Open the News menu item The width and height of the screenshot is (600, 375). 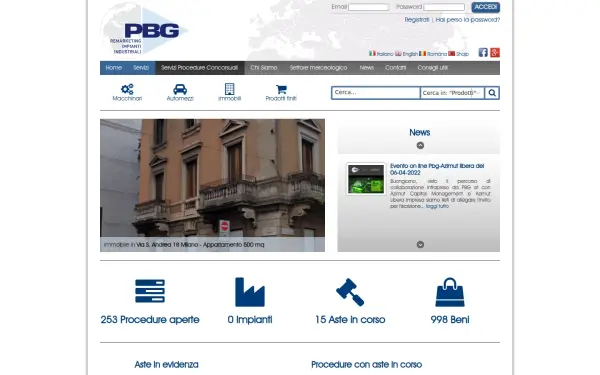(x=367, y=68)
